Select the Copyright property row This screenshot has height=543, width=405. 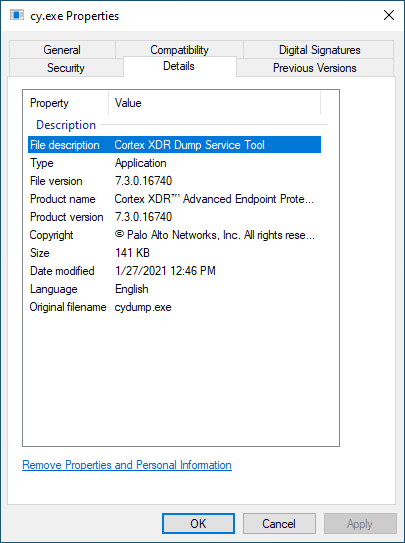[174, 235]
